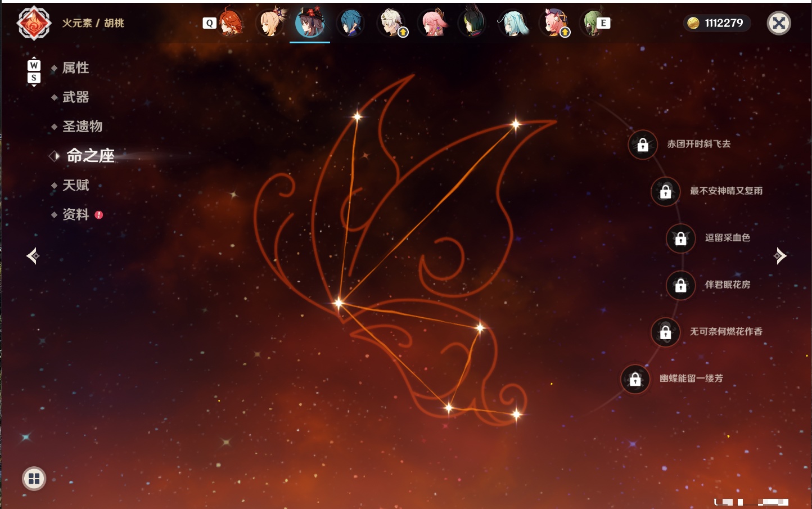Open the grid menu icon at bottom left
The height and width of the screenshot is (509, 812).
pyautogui.click(x=34, y=479)
